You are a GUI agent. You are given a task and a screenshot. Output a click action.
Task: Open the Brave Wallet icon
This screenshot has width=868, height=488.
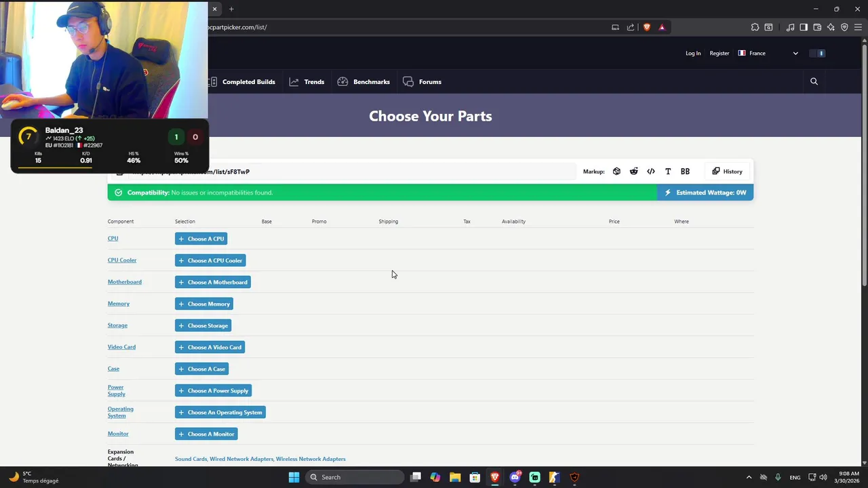[817, 27]
